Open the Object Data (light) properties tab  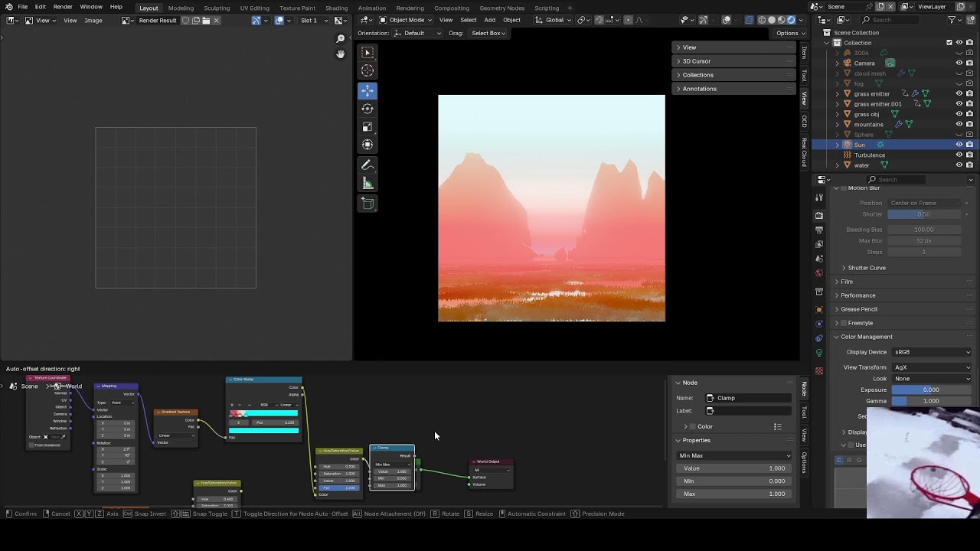(819, 353)
